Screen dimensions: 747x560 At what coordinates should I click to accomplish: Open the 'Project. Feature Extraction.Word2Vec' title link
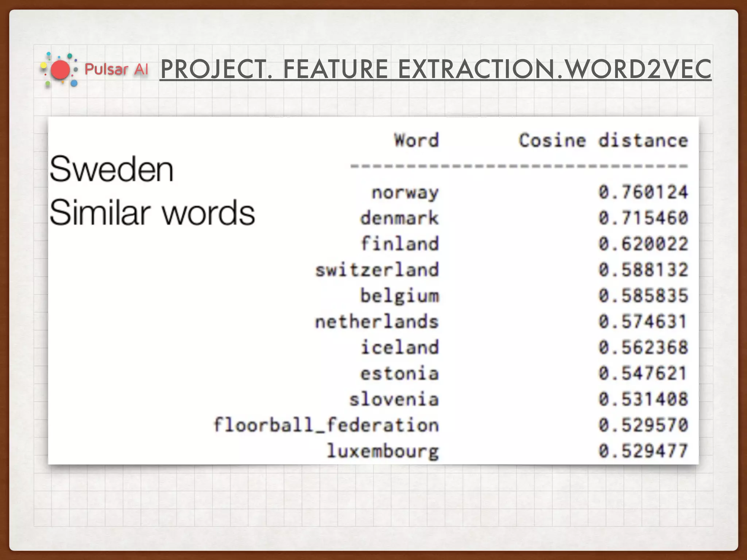coord(436,69)
